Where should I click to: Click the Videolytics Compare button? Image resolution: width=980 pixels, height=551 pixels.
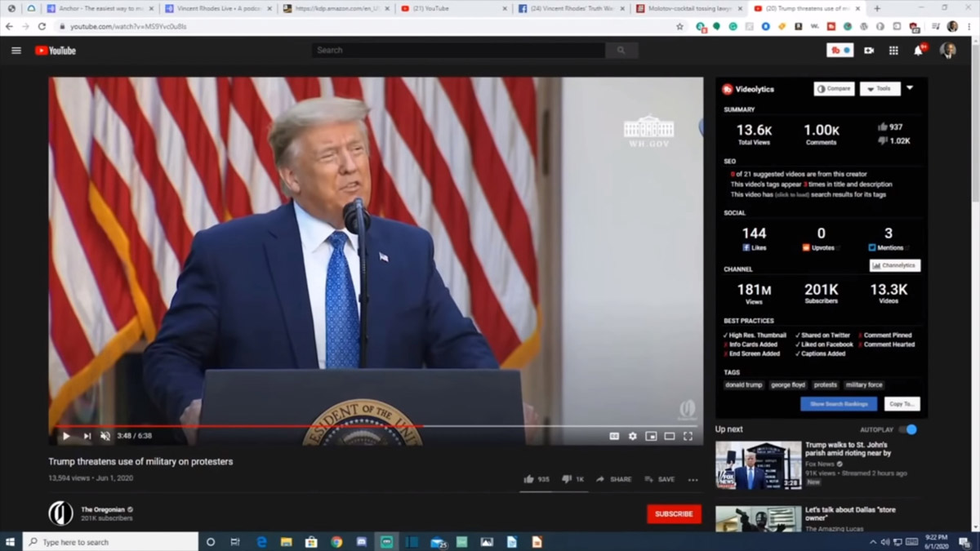834,89
